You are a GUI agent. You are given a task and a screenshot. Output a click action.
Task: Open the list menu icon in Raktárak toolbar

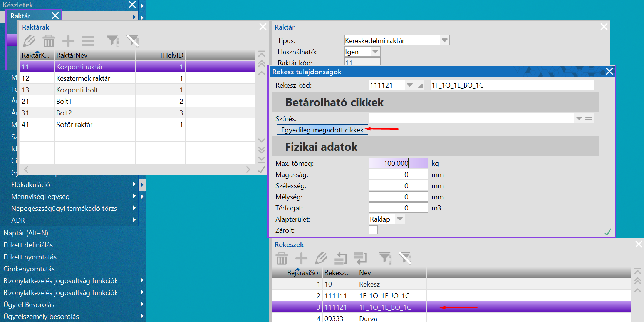click(x=88, y=41)
